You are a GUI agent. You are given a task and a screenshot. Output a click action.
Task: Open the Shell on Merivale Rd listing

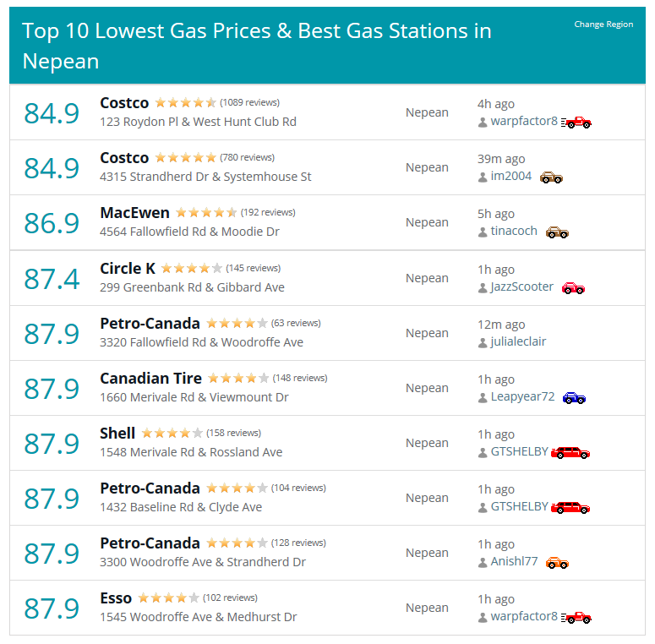pyautogui.click(x=117, y=434)
